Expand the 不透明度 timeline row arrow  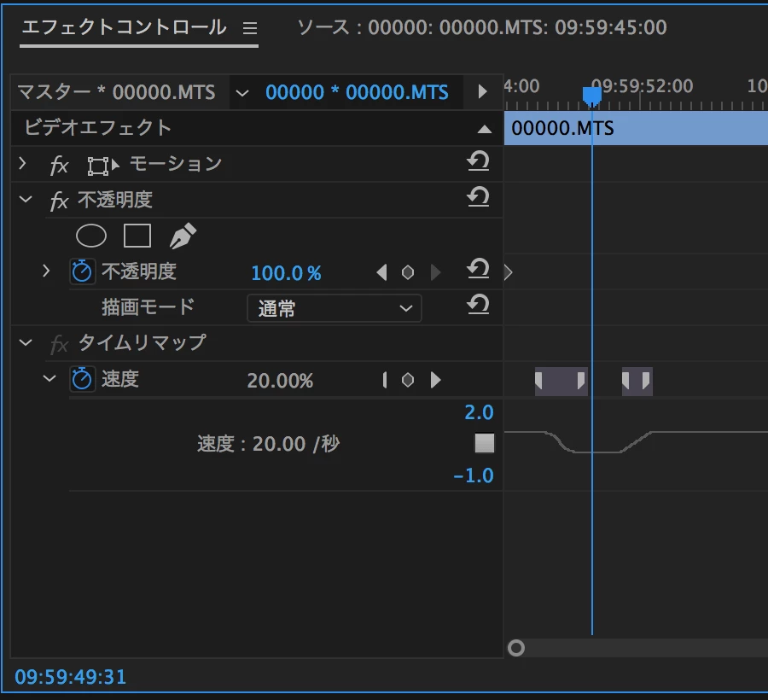(509, 272)
